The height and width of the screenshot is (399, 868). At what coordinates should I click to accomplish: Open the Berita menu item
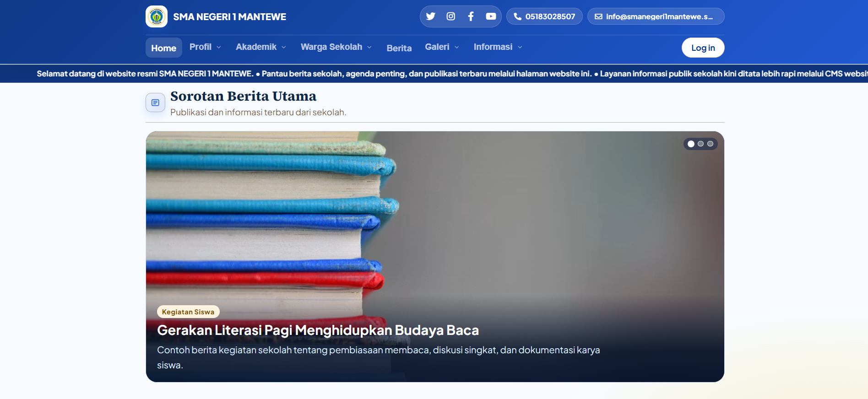[x=399, y=48]
